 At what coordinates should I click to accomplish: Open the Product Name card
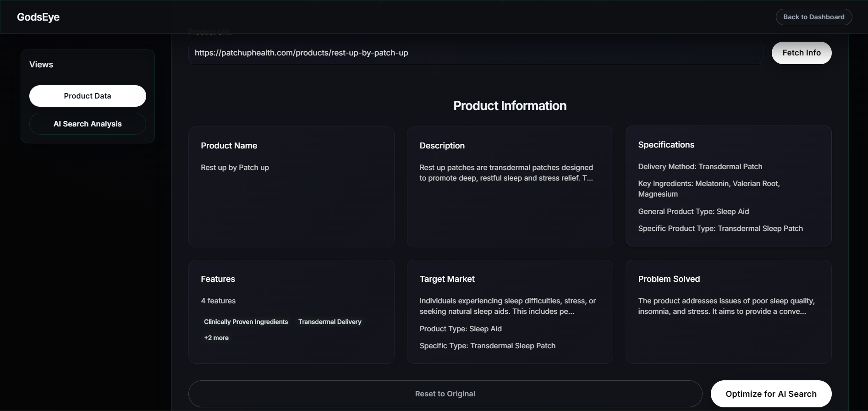coord(291,187)
